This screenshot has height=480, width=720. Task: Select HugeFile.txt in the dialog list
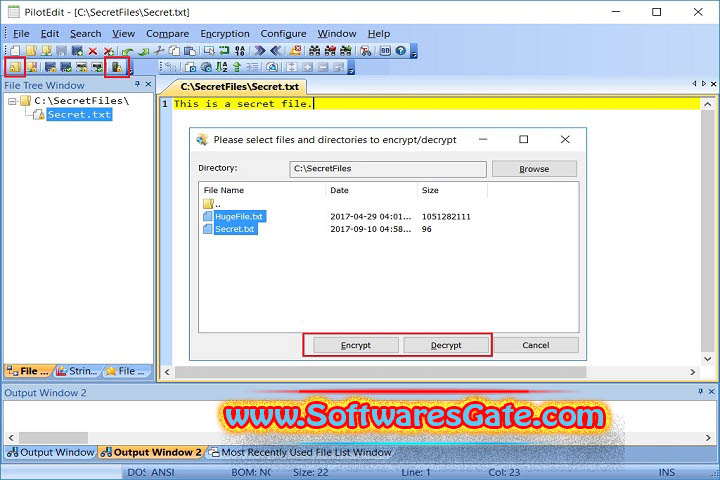(239, 216)
